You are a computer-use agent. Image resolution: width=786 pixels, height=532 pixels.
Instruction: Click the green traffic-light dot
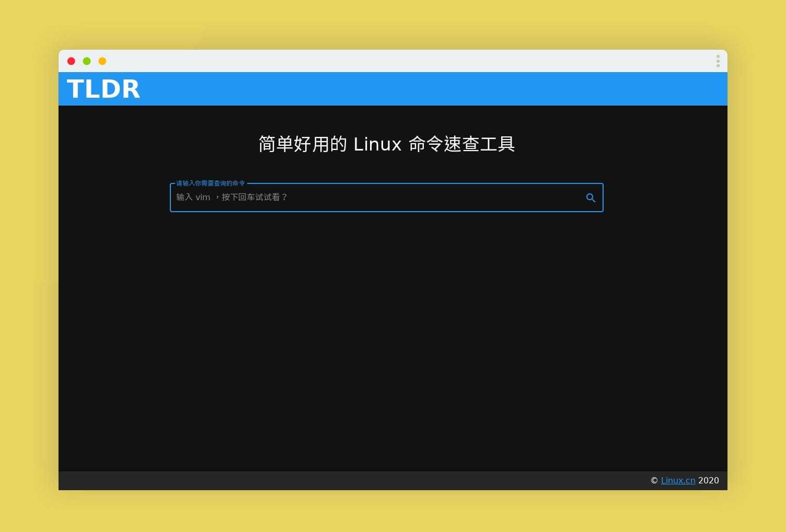87,61
